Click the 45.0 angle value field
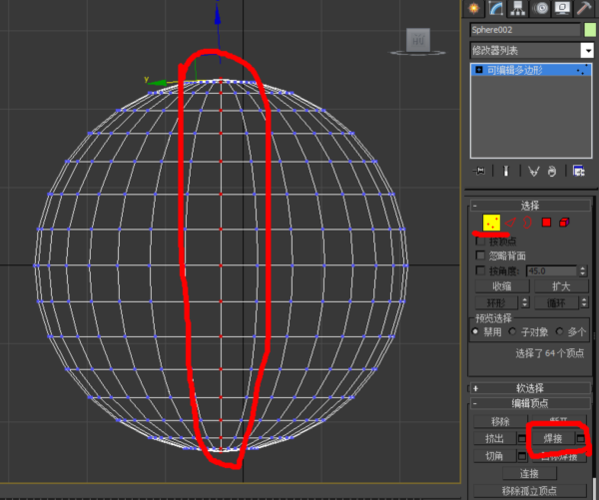Image resolution: width=599 pixels, height=500 pixels. point(552,271)
